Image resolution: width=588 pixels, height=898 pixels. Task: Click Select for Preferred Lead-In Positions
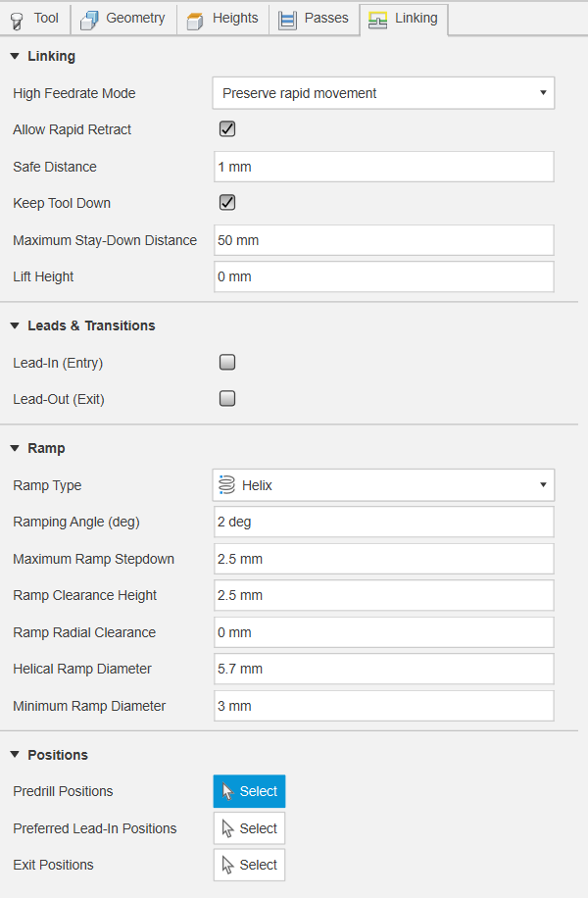click(x=249, y=828)
